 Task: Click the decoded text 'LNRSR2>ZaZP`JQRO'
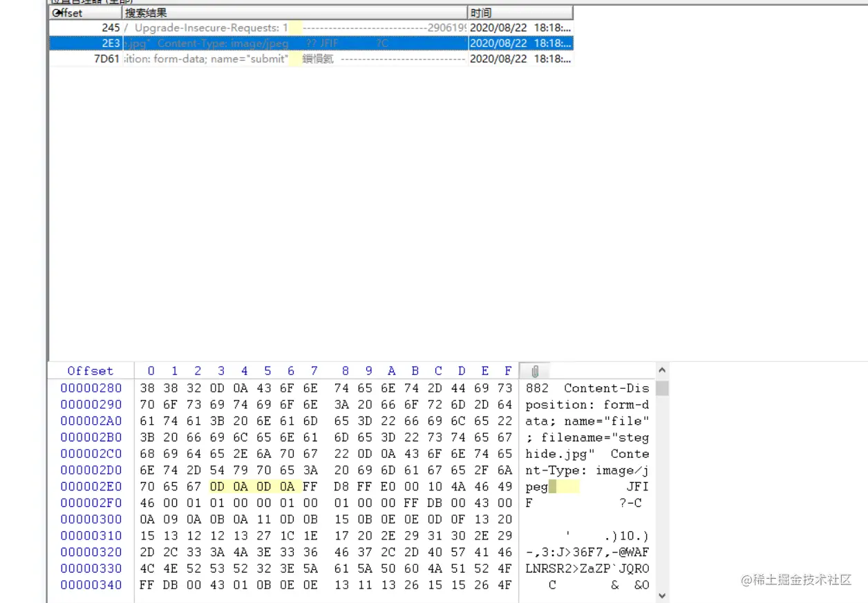pyautogui.click(x=587, y=568)
